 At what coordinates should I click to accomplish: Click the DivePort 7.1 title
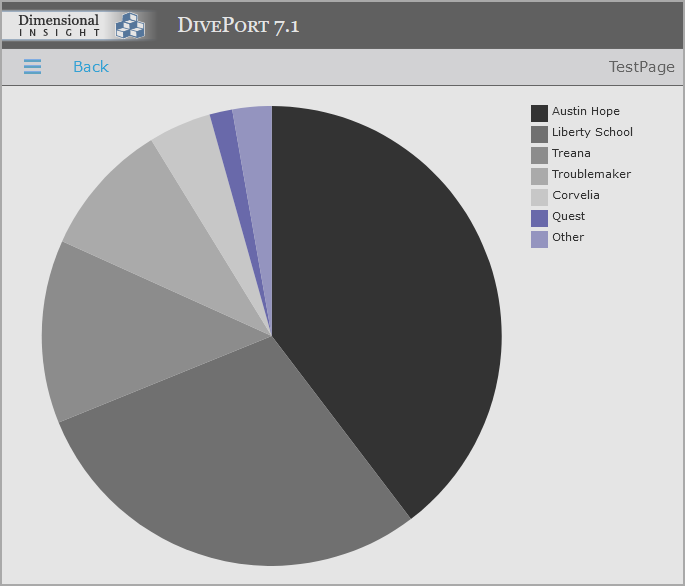[x=238, y=26]
